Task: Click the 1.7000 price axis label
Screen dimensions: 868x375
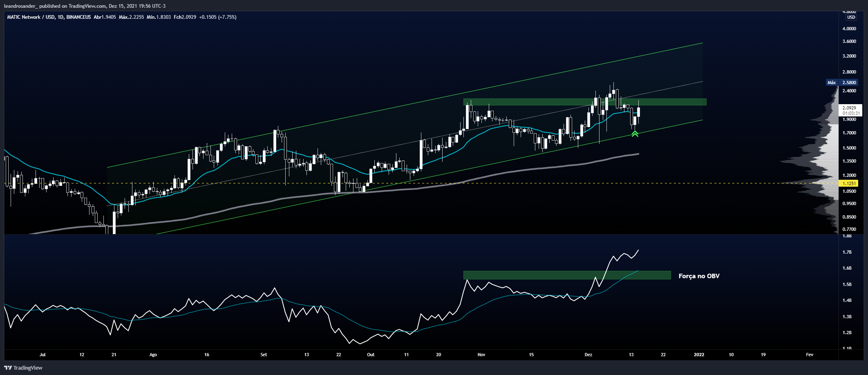Action: pyautogui.click(x=849, y=133)
